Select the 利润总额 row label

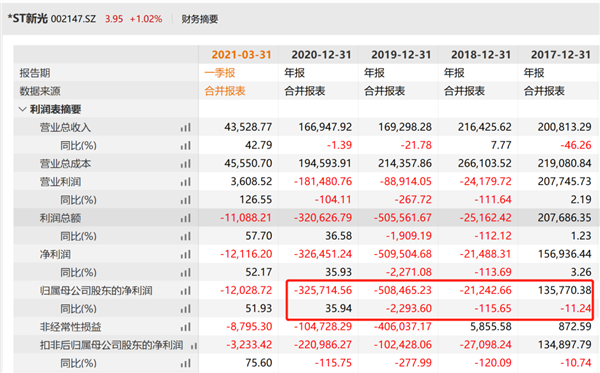60,218
